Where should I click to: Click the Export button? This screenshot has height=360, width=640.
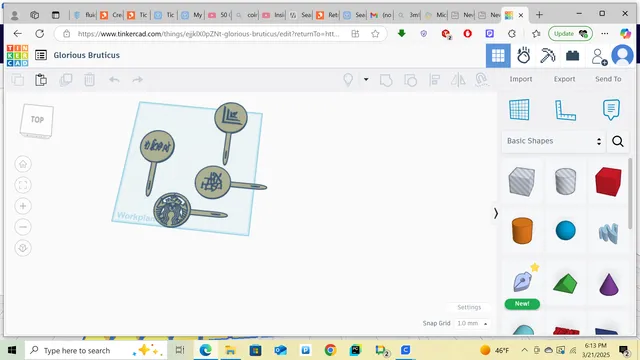[x=564, y=79]
